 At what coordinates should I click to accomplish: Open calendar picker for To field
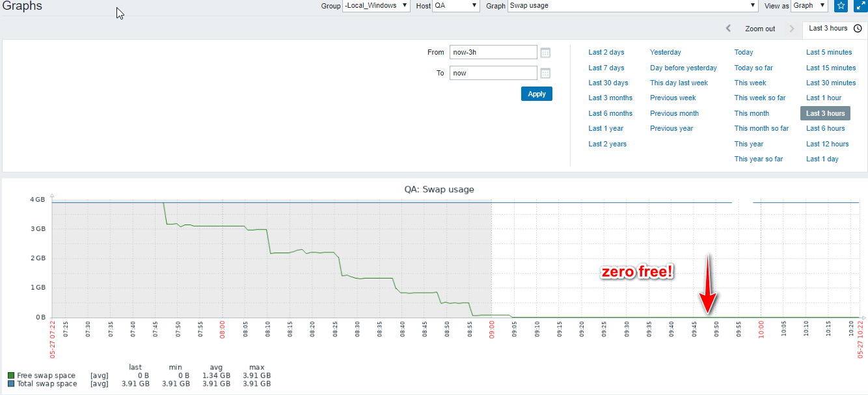[545, 74]
